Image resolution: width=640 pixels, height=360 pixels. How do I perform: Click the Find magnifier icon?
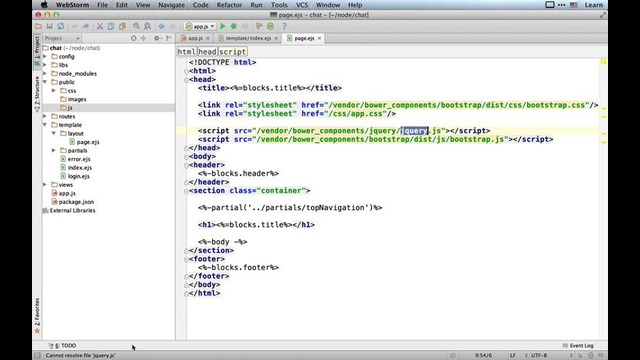(x=136, y=26)
